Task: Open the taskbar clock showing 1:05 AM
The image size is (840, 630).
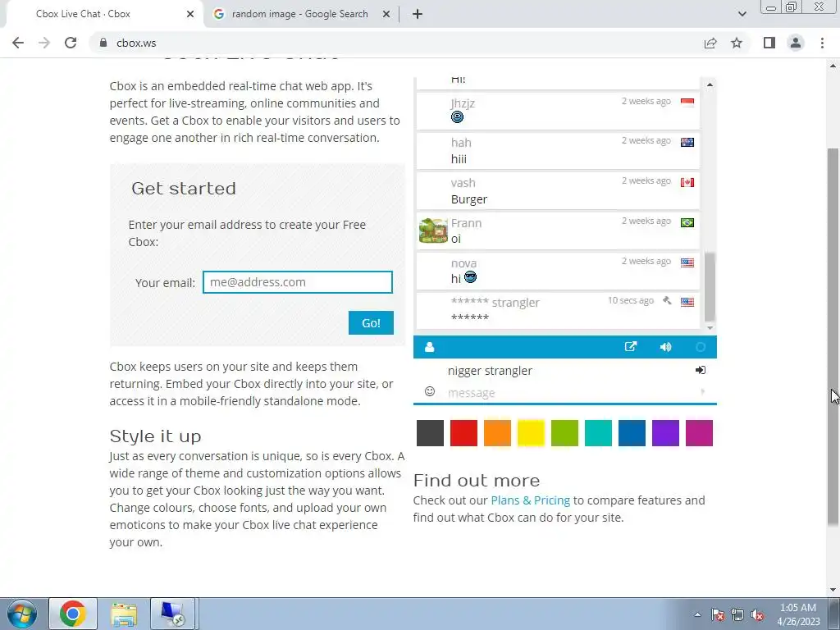Action: (x=798, y=614)
